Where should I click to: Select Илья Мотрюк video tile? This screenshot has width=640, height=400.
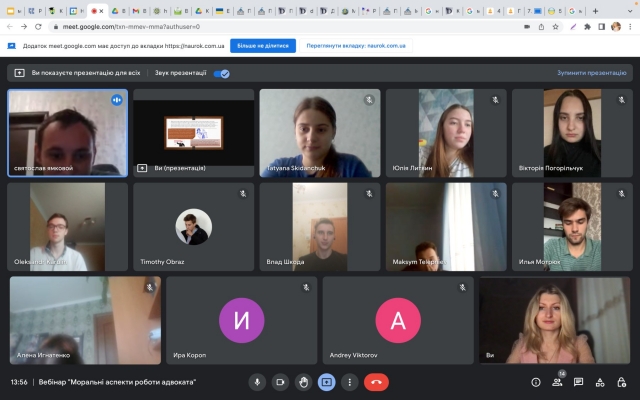click(572, 227)
